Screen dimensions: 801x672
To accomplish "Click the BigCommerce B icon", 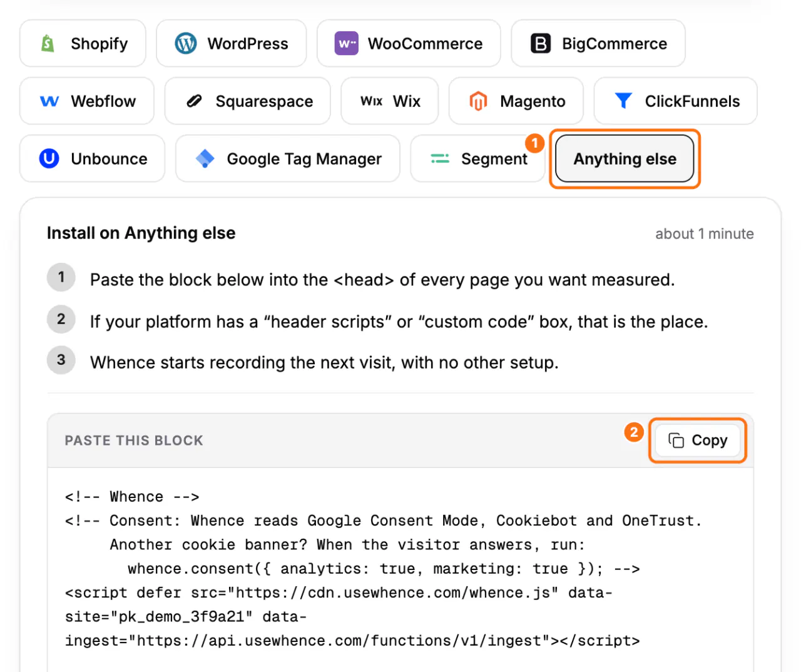I will click(541, 43).
